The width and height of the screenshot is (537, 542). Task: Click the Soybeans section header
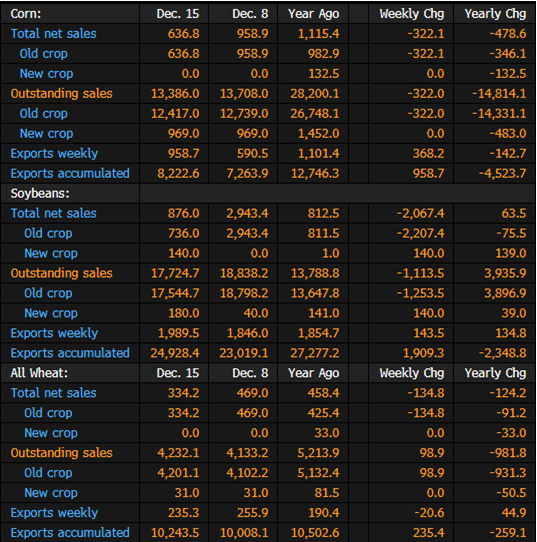(x=40, y=194)
